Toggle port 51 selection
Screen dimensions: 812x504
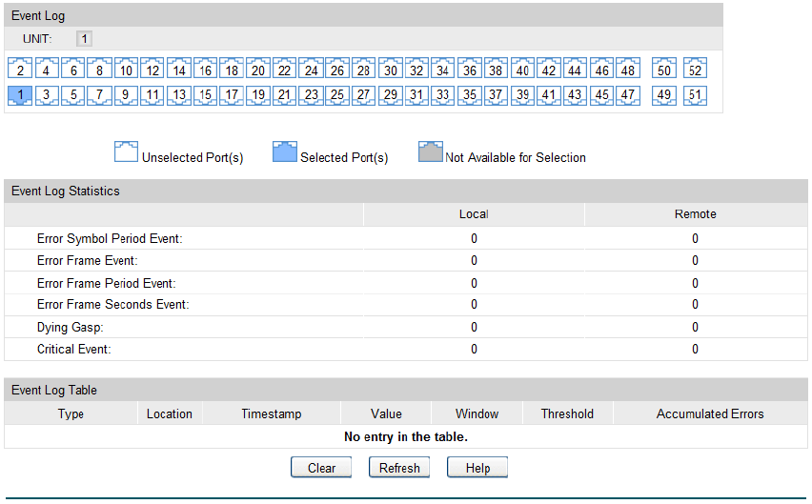click(694, 94)
